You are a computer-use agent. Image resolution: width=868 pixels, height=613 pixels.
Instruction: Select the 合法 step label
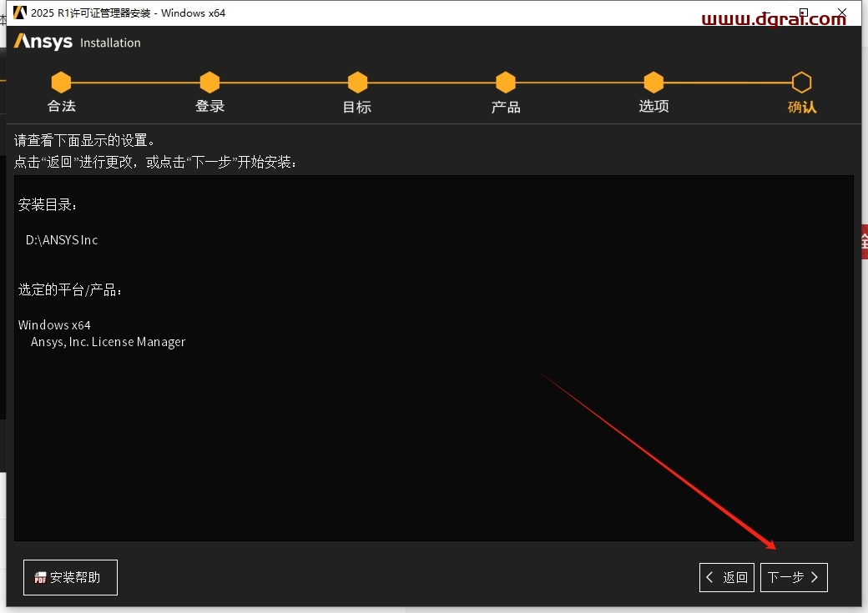point(62,106)
